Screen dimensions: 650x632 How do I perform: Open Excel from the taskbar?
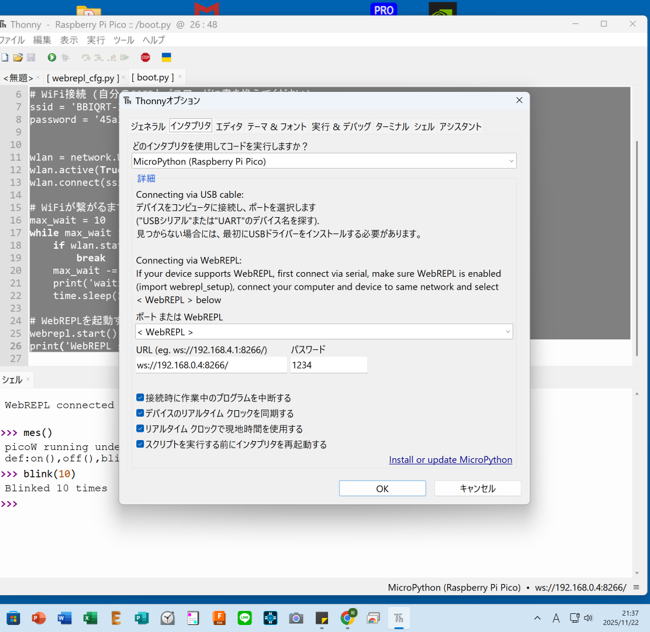pyautogui.click(x=90, y=618)
